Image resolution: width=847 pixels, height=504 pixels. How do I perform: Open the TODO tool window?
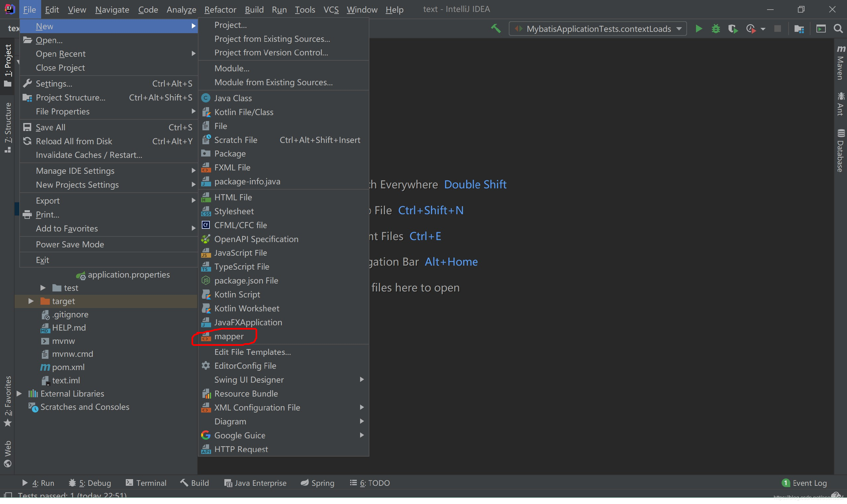point(370,483)
